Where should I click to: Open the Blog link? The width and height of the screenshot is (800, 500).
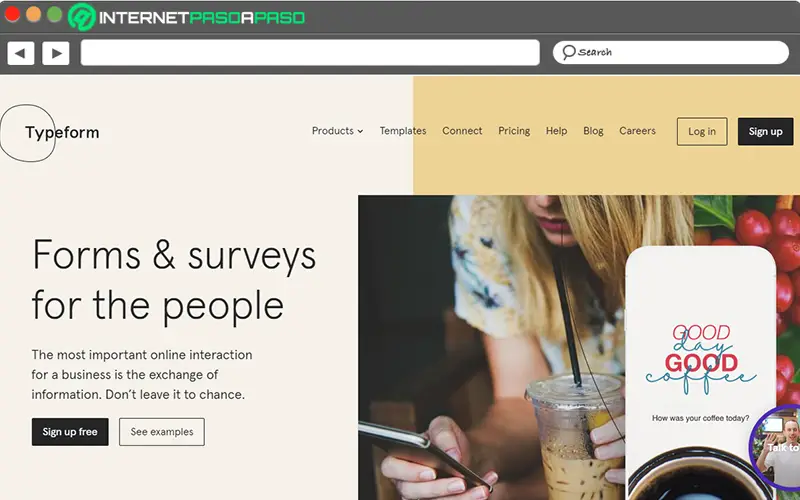(x=593, y=131)
